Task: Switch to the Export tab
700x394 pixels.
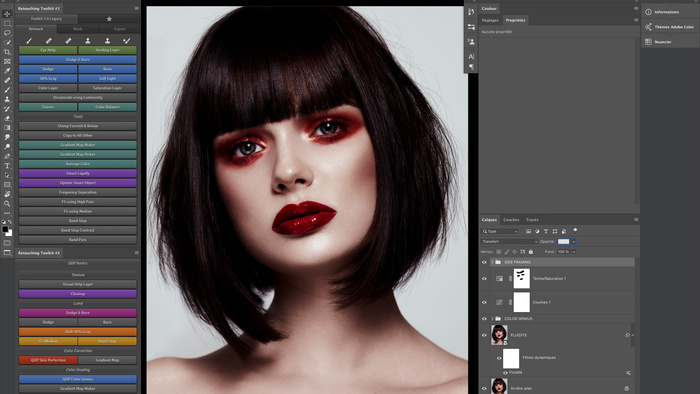Action: point(119,29)
